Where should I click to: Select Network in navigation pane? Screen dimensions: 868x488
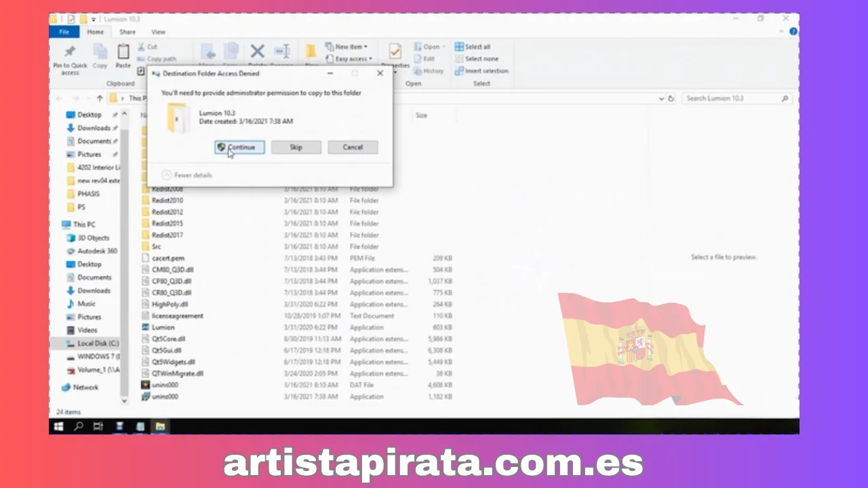click(x=85, y=388)
